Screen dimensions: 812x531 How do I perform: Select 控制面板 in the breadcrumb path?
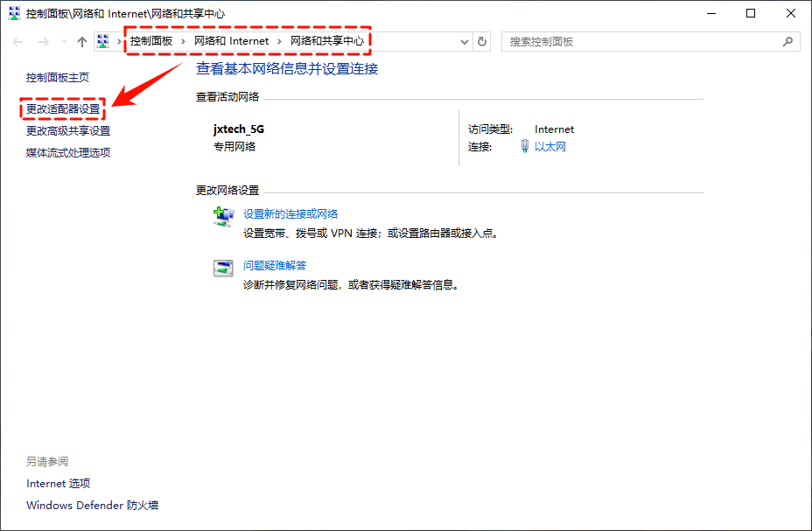tap(154, 41)
